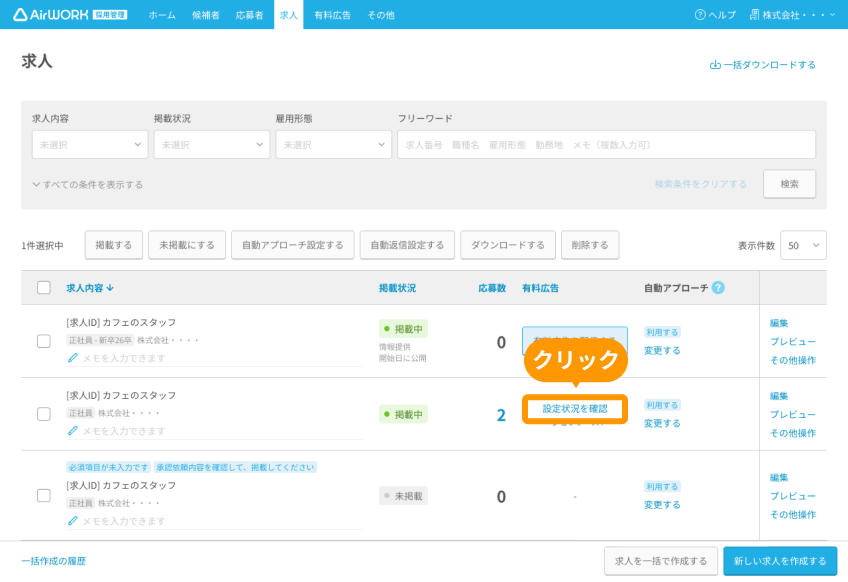Click 編集 in the 新卒26卒 row
848x582 pixels.
click(779, 323)
